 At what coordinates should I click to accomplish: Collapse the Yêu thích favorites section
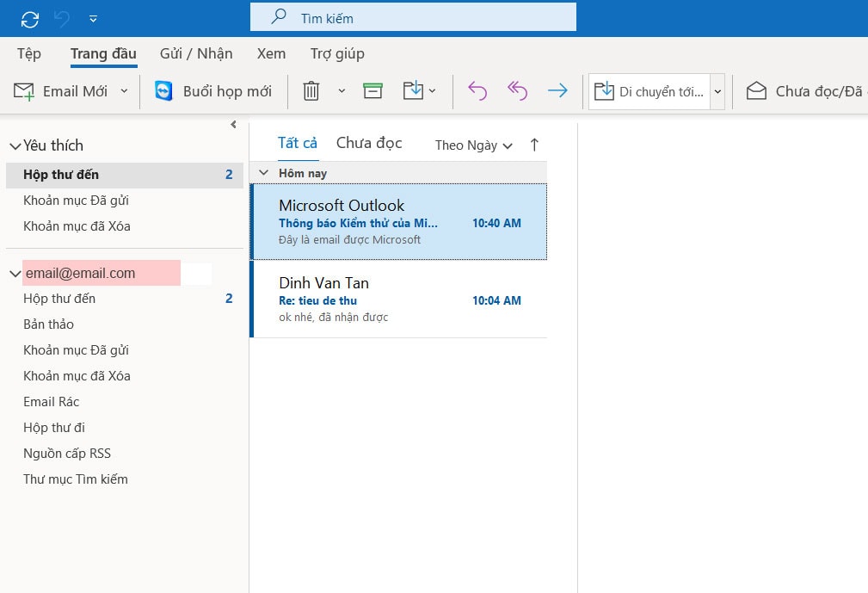tap(15, 146)
